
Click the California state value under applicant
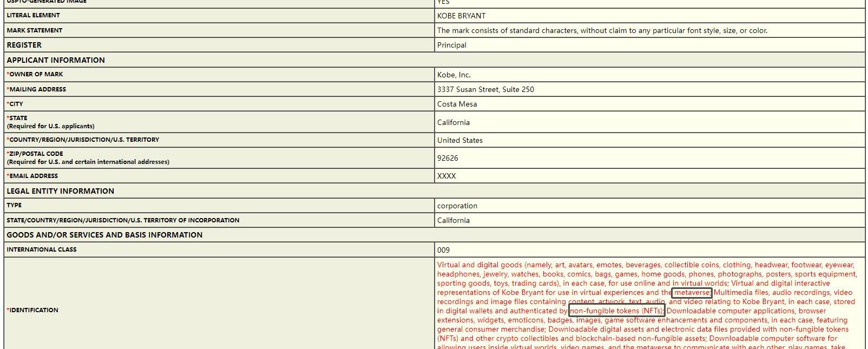pos(453,122)
